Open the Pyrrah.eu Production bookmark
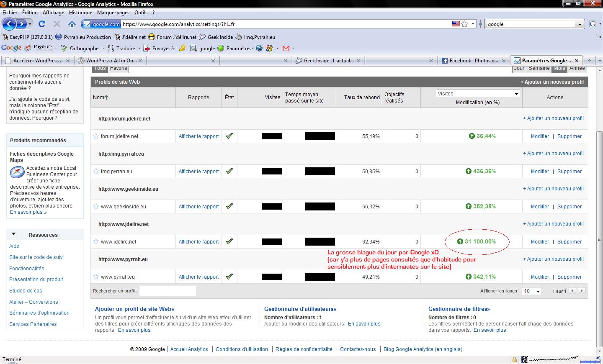603x364 pixels. click(83, 37)
